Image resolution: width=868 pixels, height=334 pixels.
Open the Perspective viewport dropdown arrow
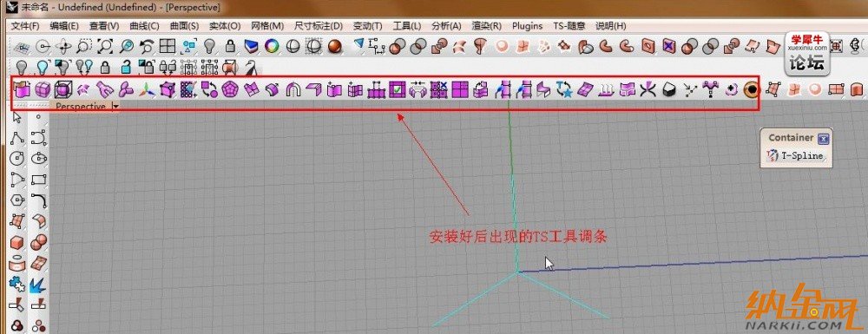115,106
